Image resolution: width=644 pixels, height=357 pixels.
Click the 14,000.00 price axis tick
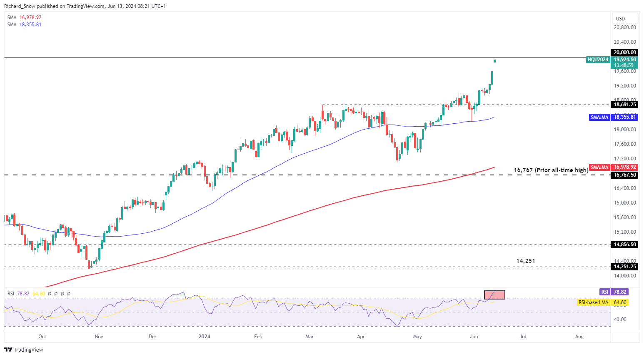[625, 276]
